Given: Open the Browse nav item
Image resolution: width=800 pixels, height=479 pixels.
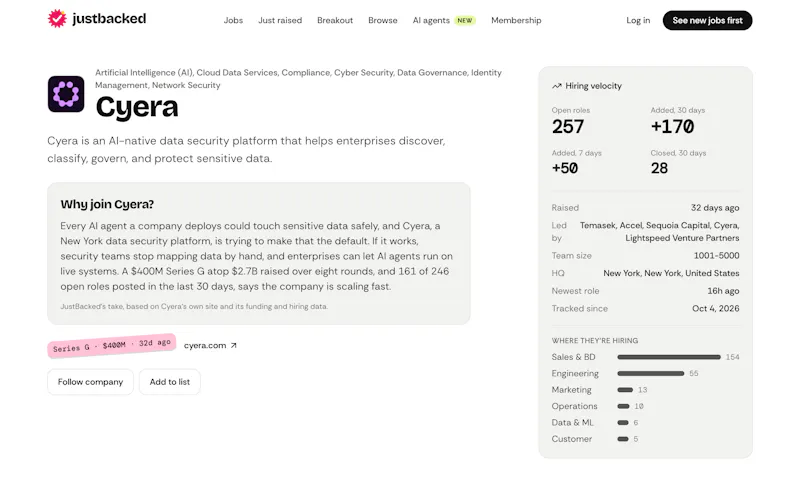Looking at the screenshot, I should (x=383, y=20).
